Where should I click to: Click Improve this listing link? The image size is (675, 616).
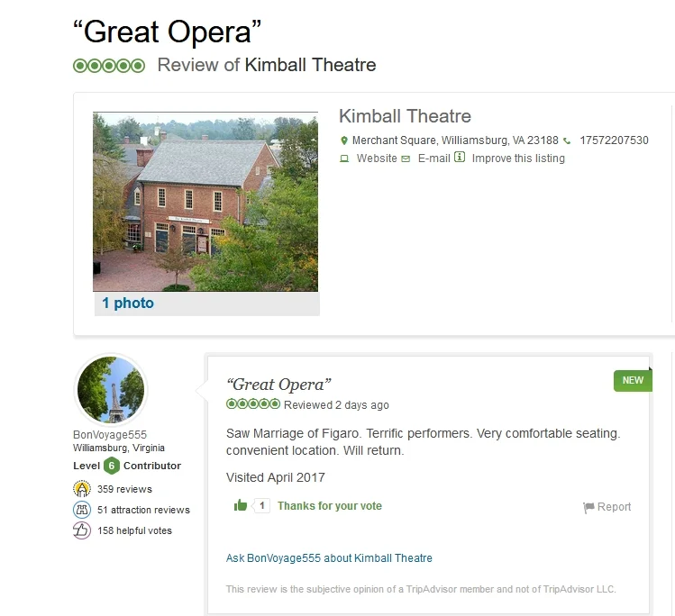pos(518,159)
